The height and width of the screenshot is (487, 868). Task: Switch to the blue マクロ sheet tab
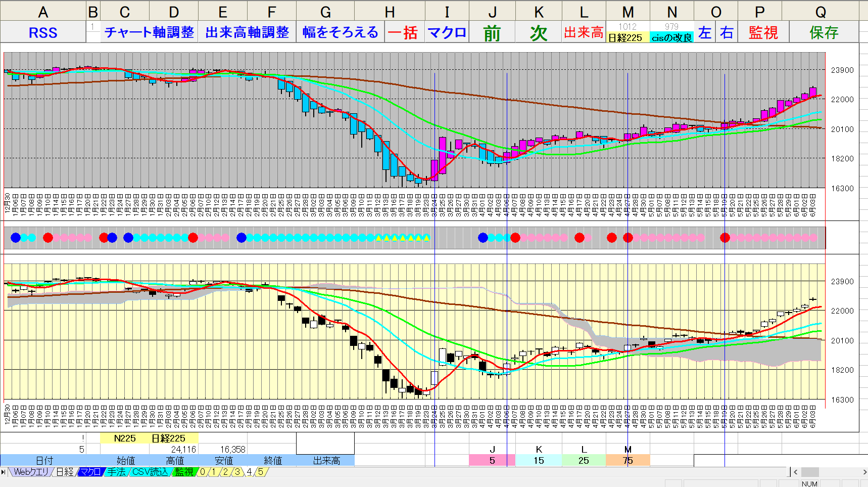(x=91, y=472)
